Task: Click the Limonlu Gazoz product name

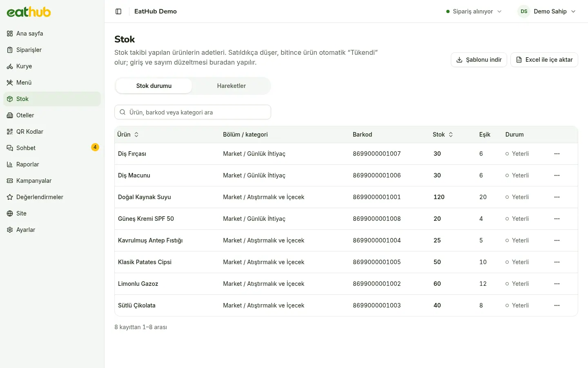Action: pos(138,284)
